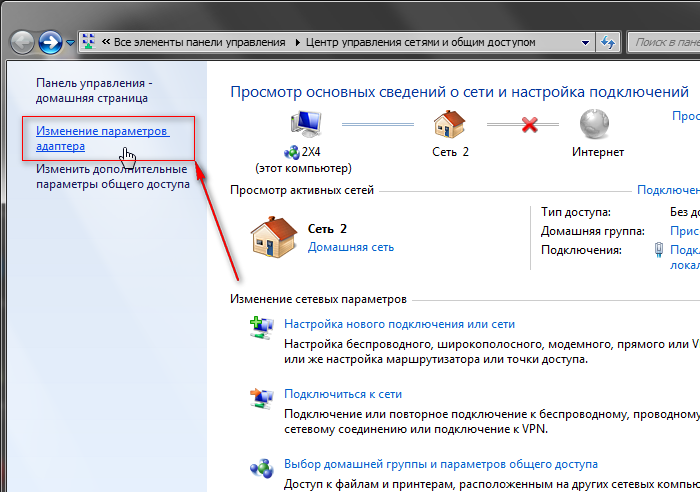700x492 pixels.
Task: Click the 'Домашняя группа:' label
Action: tap(593, 231)
